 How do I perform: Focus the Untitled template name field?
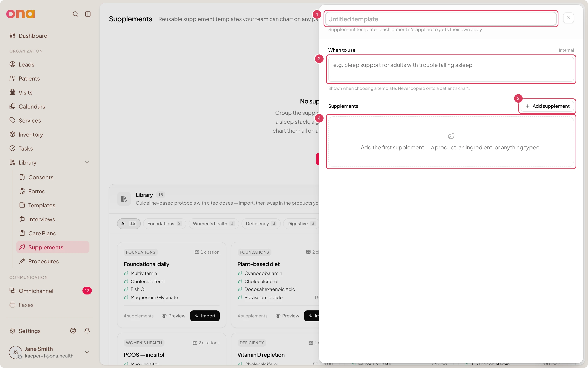[x=441, y=19]
